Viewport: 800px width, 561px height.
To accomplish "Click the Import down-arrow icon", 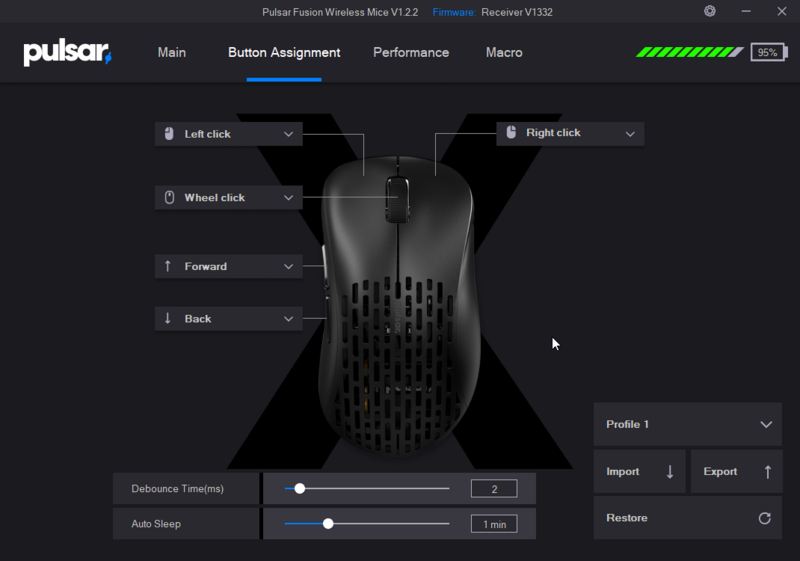I will click(670, 472).
